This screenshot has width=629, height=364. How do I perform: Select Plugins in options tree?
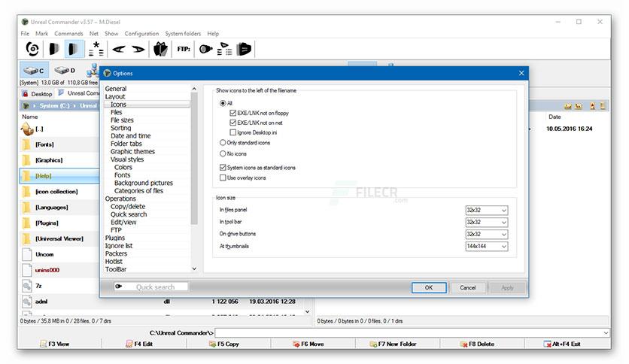[x=114, y=238]
